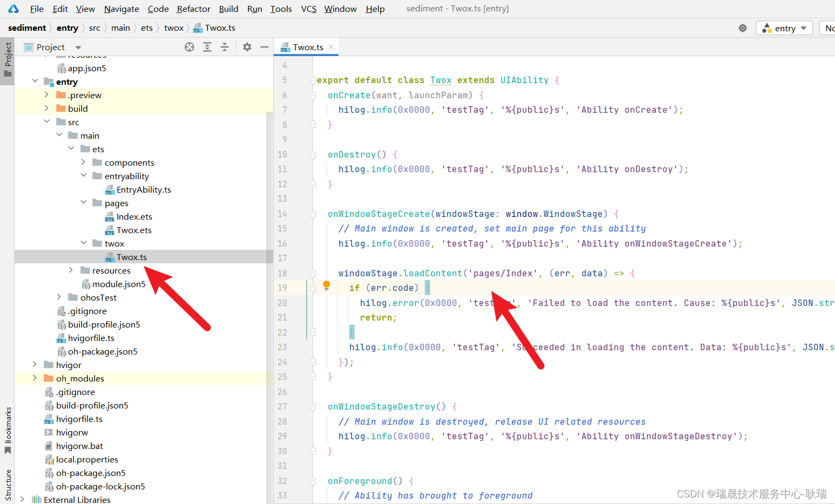Open the Project view dropdown
The height and width of the screenshot is (504, 835).
click(78, 47)
